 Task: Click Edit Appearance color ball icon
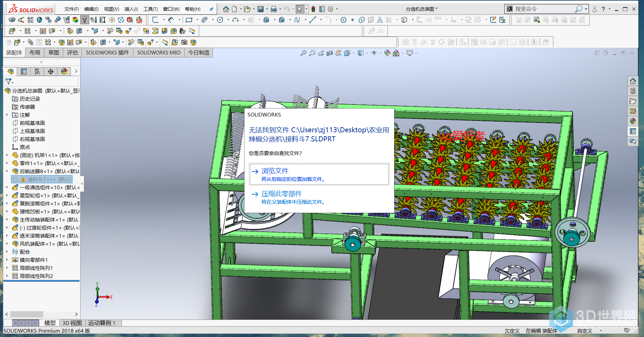[387, 53]
